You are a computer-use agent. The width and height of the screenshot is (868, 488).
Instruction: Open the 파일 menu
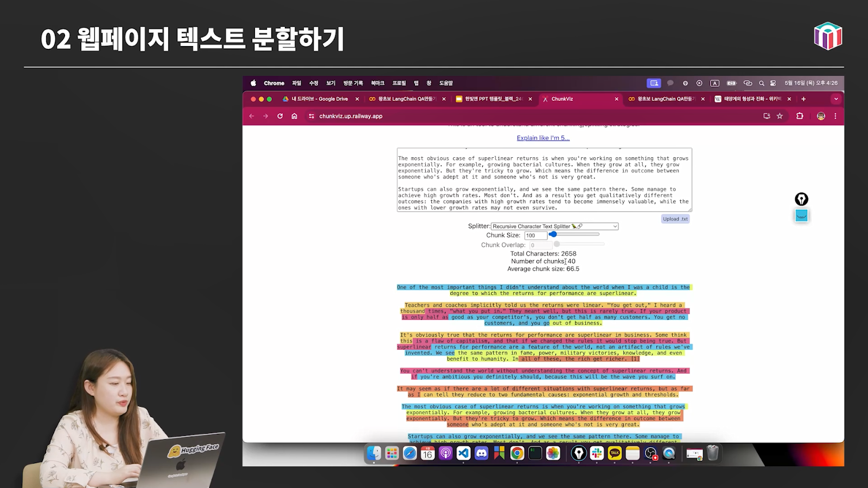pyautogui.click(x=296, y=83)
